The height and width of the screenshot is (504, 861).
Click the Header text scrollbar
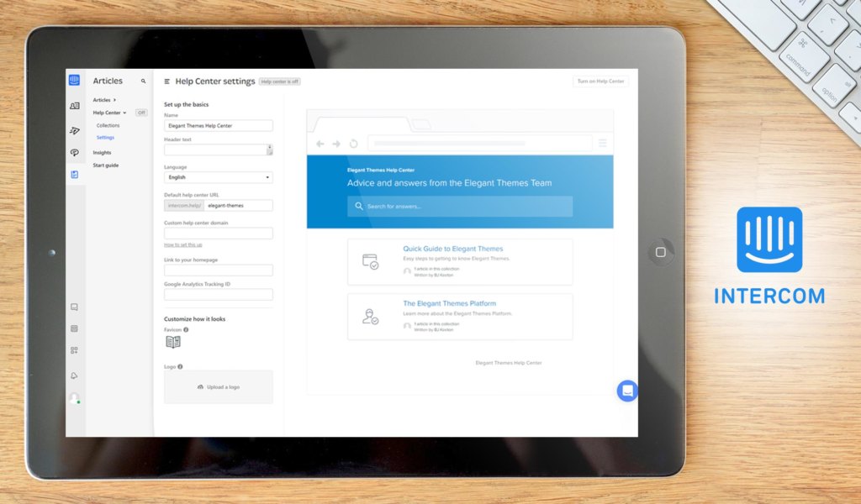(269, 150)
